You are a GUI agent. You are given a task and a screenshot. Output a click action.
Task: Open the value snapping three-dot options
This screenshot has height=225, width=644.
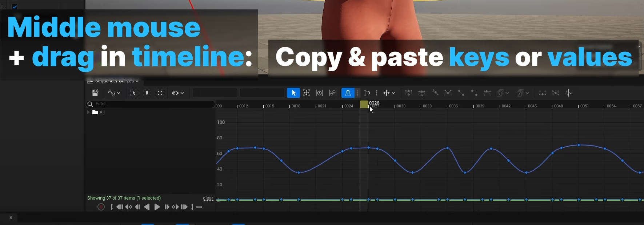point(377,93)
